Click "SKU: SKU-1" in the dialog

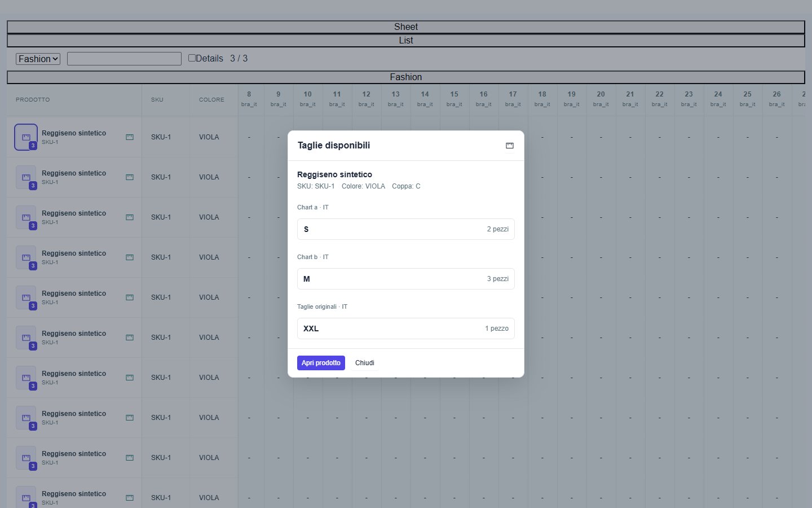tap(316, 186)
